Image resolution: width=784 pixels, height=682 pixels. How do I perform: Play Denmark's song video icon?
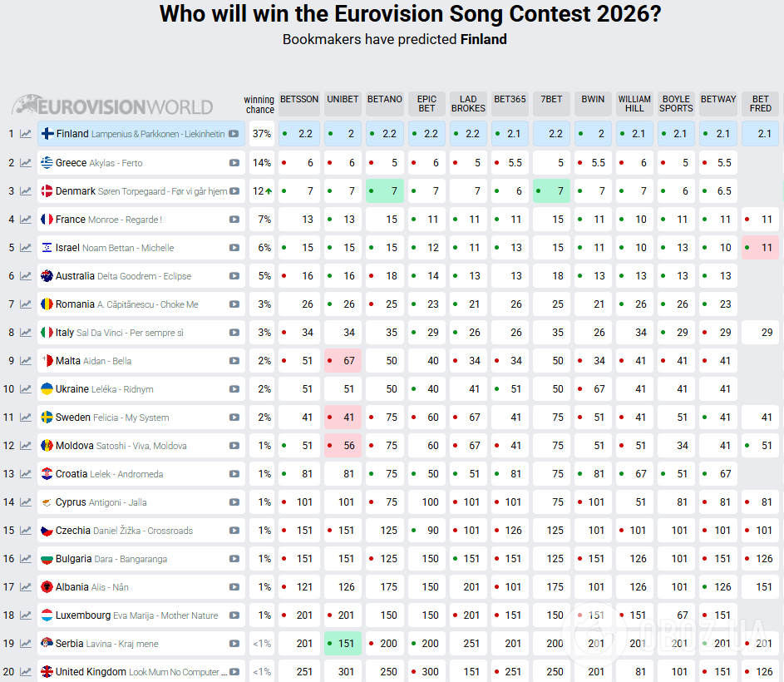tap(234, 191)
